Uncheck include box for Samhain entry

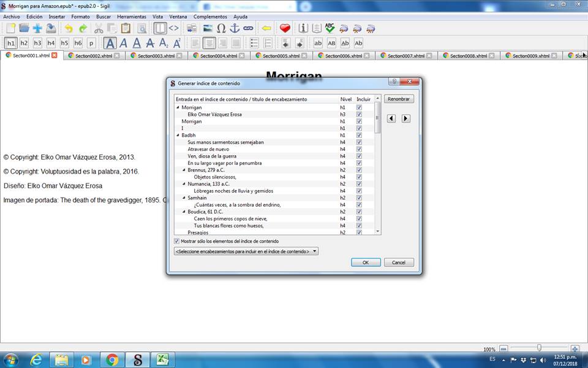359,198
